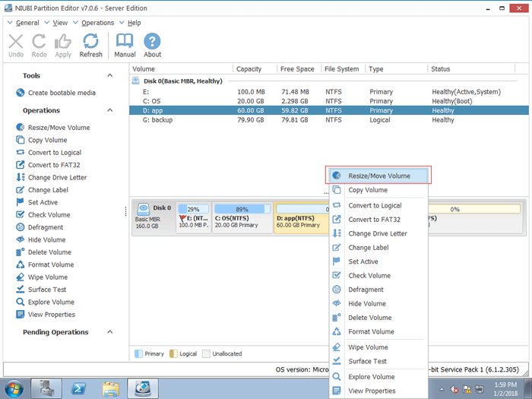Screen dimensions: 532x399
Task: Choose Delete Volume from context menu
Action: (x=378, y=318)
